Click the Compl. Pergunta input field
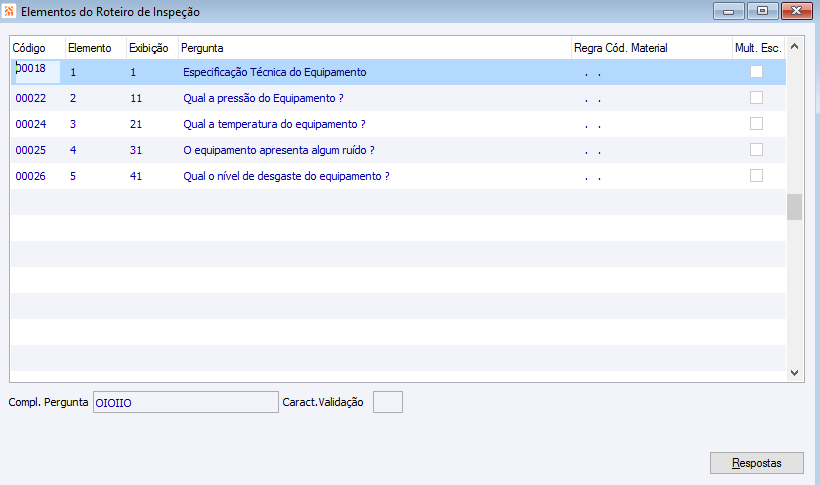 [186, 402]
